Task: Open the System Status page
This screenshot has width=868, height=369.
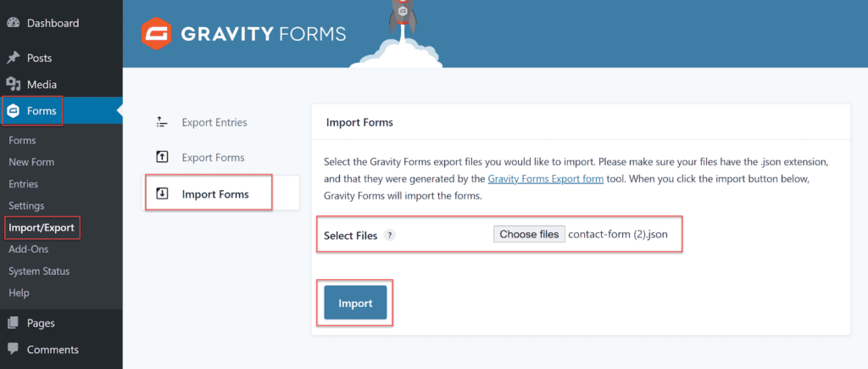Action: click(x=39, y=271)
